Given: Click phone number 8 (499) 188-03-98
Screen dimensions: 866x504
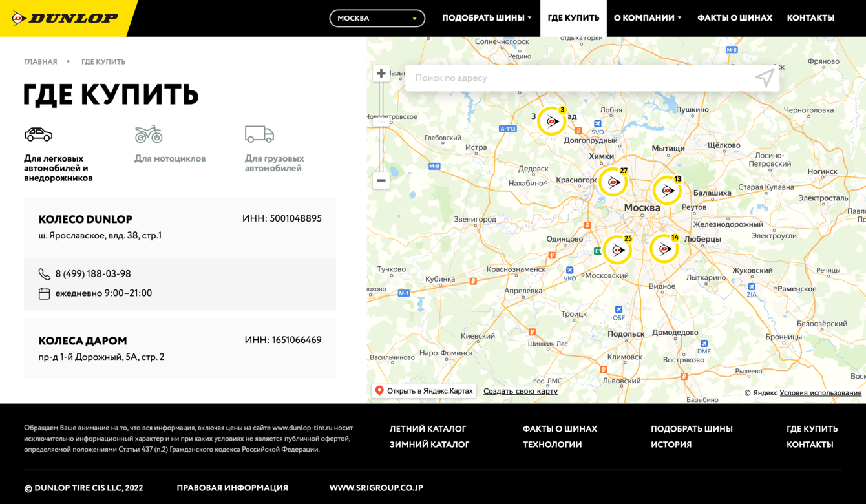Looking at the screenshot, I should [x=93, y=274].
